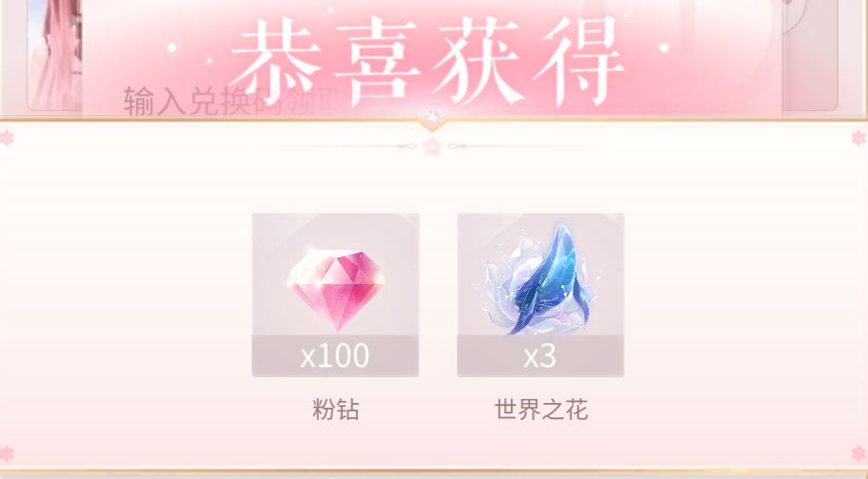Click the sakura decoration at the panel's upper-left corner
The height and width of the screenshot is (479, 868).
(7, 138)
